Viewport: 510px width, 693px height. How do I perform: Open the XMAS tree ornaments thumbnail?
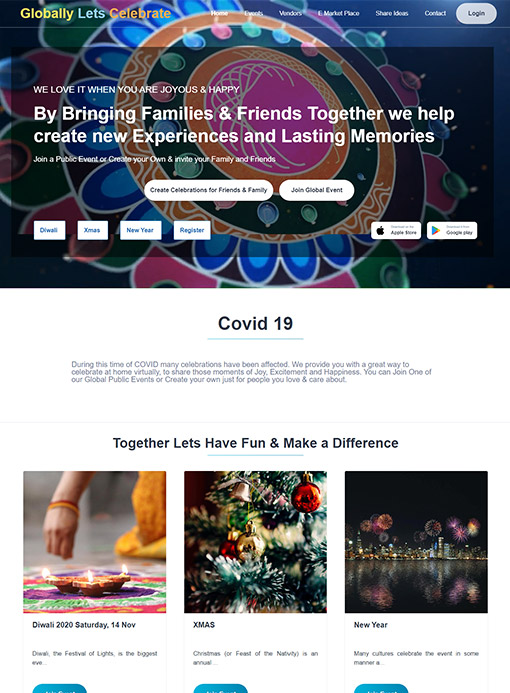(x=255, y=542)
